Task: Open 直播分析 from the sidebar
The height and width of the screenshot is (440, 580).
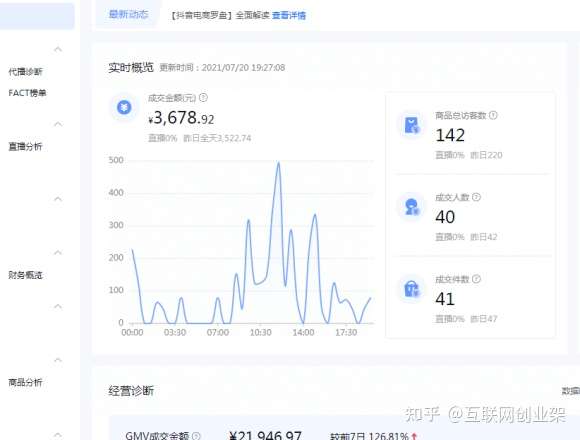Action: click(x=26, y=146)
